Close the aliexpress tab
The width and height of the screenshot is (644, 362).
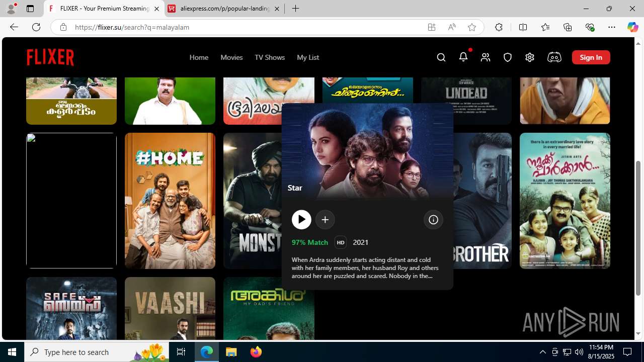tap(277, 9)
